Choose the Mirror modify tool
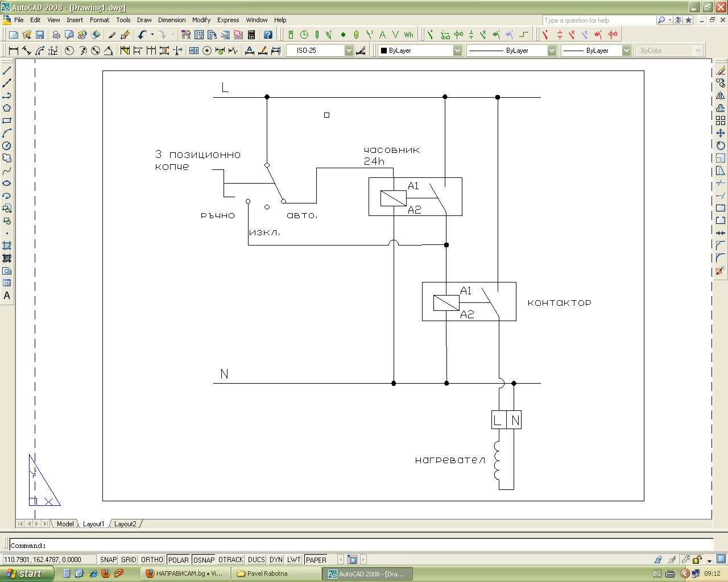This screenshot has width=728, height=582. click(x=721, y=95)
